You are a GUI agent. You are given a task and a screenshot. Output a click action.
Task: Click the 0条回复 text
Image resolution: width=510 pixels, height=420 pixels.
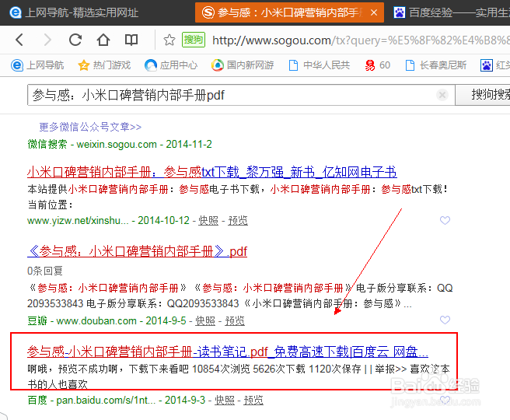pyautogui.click(x=45, y=271)
